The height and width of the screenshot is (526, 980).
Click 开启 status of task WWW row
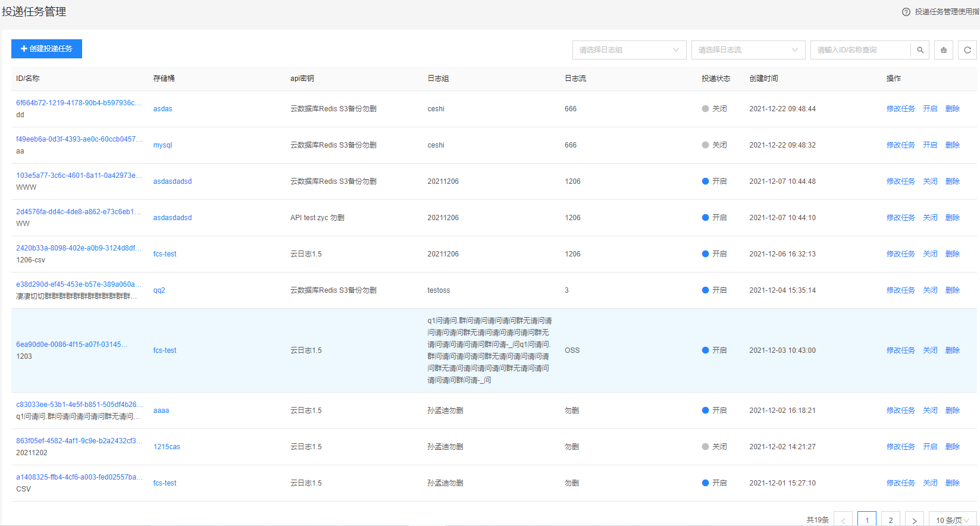[x=714, y=181]
